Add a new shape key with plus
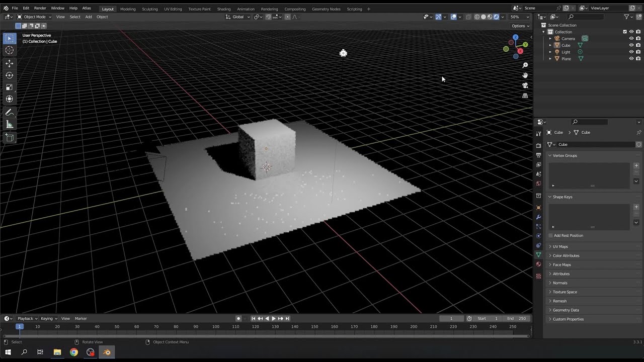 pos(636,207)
